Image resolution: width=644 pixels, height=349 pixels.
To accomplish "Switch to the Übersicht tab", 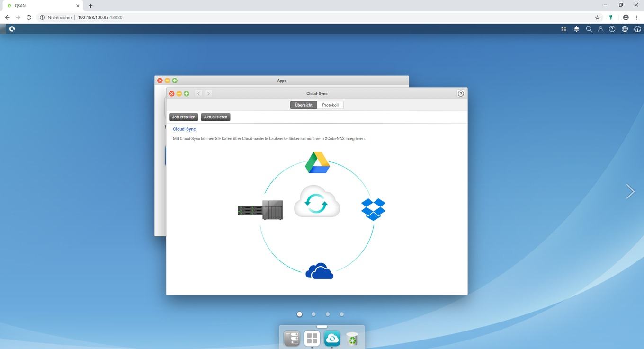I will [x=304, y=105].
